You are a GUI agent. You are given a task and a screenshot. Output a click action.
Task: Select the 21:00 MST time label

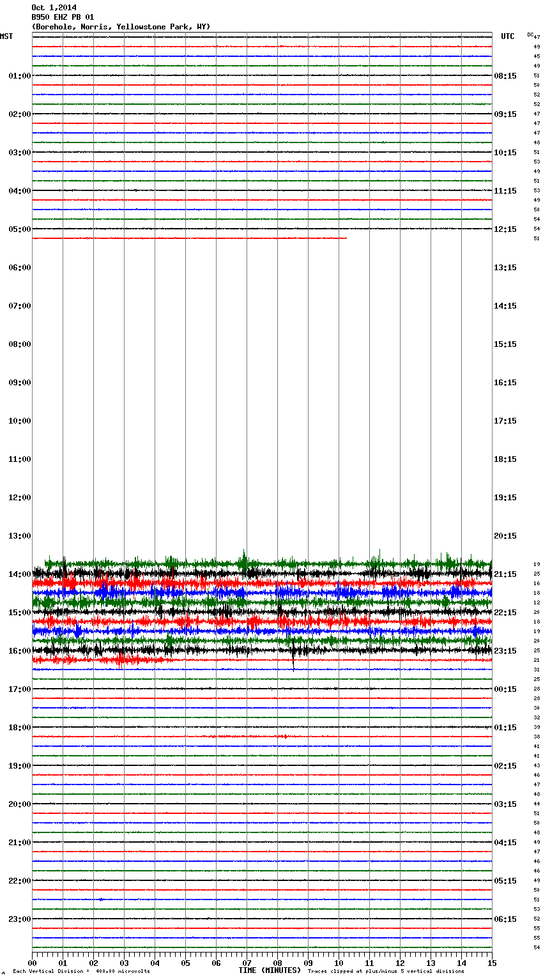[x=20, y=843]
